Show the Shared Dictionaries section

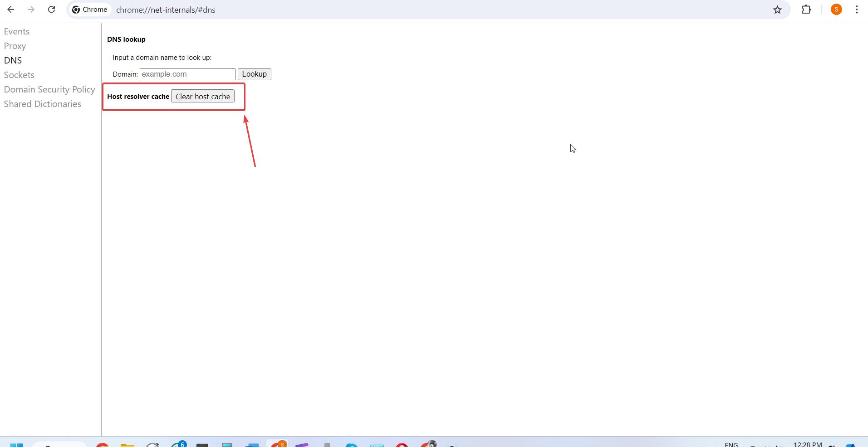[x=43, y=104]
